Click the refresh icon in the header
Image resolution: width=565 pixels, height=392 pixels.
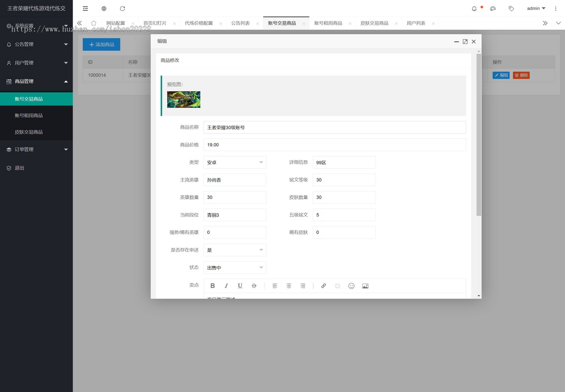point(122,8)
